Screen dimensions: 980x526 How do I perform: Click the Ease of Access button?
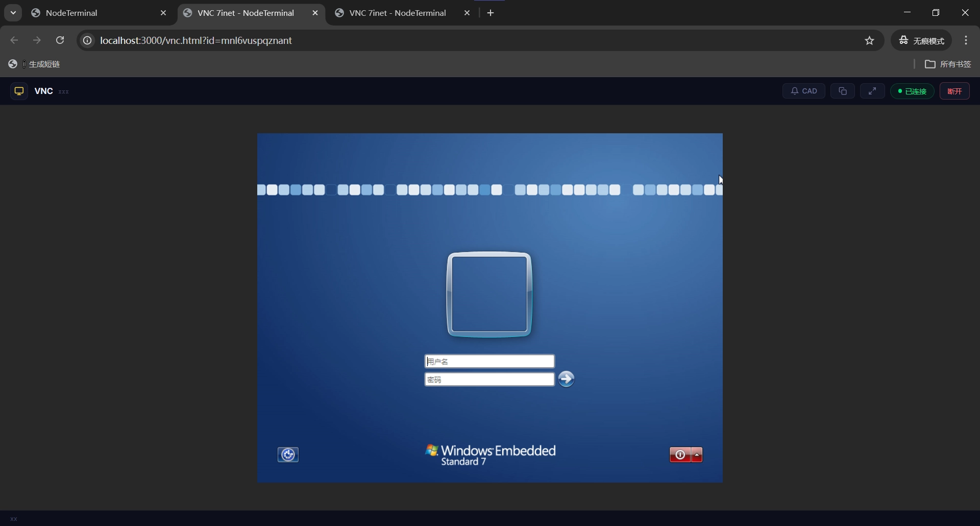(288, 455)
